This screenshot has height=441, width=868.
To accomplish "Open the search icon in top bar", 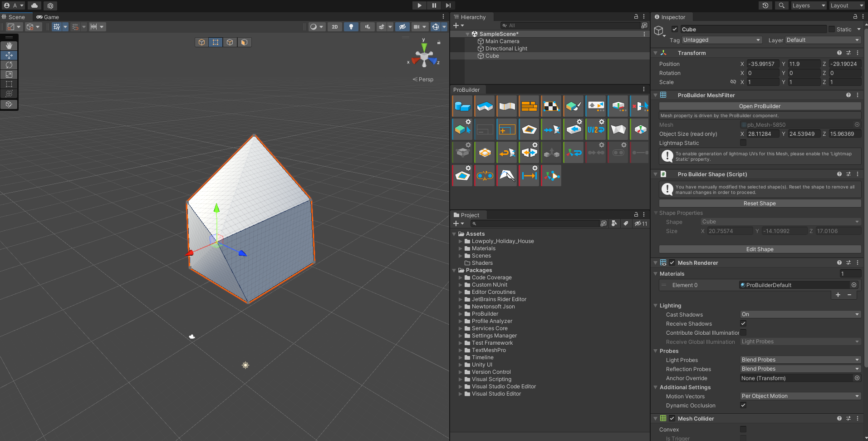I will [781, 5].
